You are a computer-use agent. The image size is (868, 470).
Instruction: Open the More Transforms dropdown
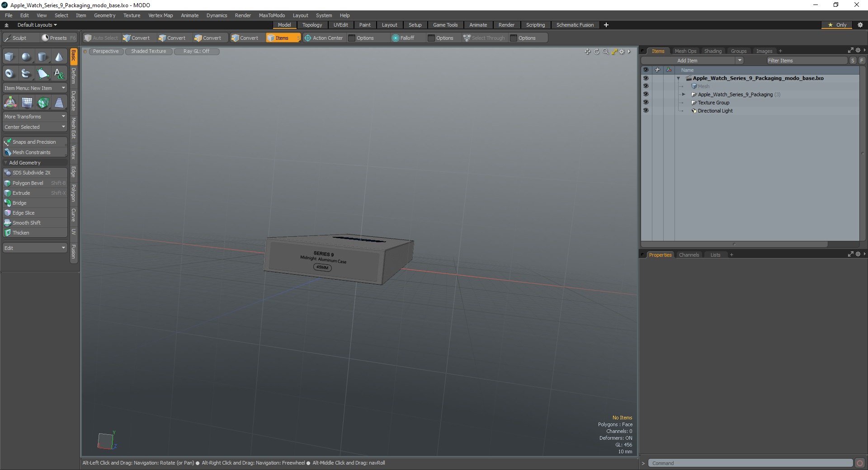coord(35,117)
